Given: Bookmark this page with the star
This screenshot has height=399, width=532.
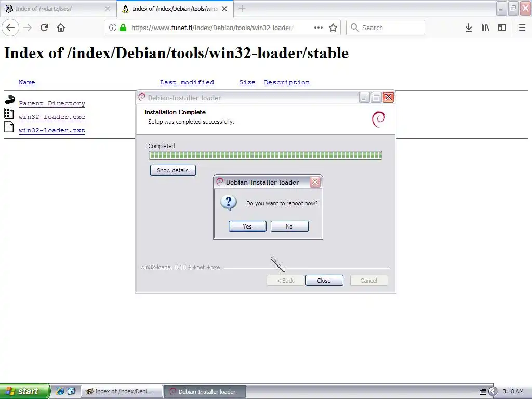Looking at the screenshot, I should [x=333, y=28].
